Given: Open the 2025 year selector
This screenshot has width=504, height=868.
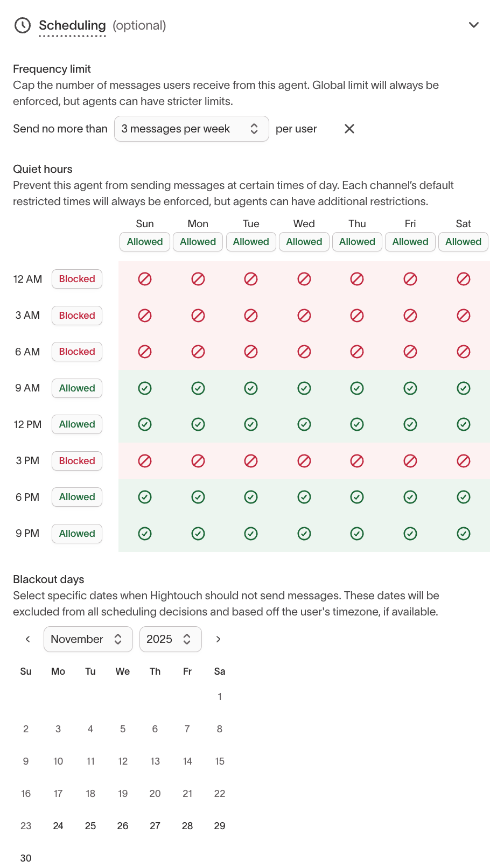Looking at the screenshot, I should click(170, 639).
